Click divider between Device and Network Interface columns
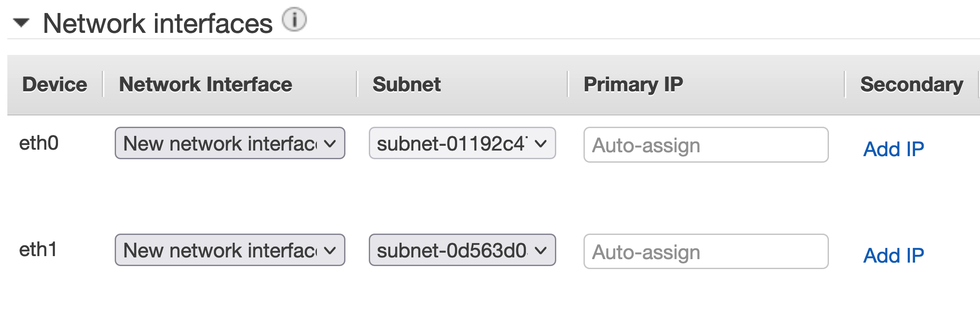The image size is (980, 321). tap(103, 84)
